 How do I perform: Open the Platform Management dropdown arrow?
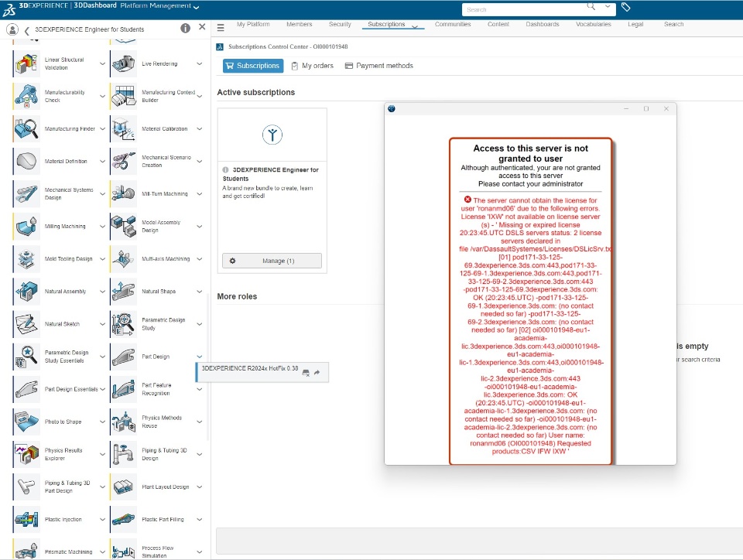pyautogui.click(x=196, y=7)
